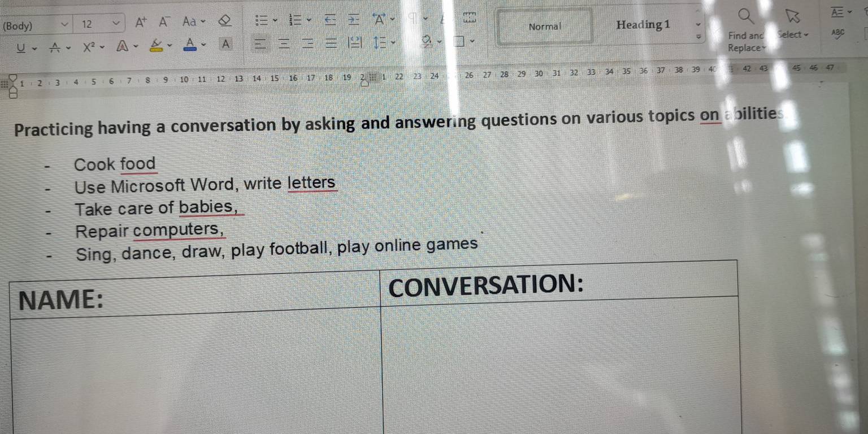
Task: Apply a bulleted list with the bullets icon
Action: [x=261, y=21]
